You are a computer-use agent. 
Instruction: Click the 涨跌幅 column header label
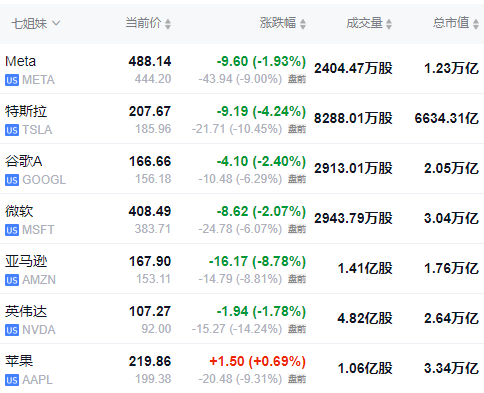pos(278,23)
